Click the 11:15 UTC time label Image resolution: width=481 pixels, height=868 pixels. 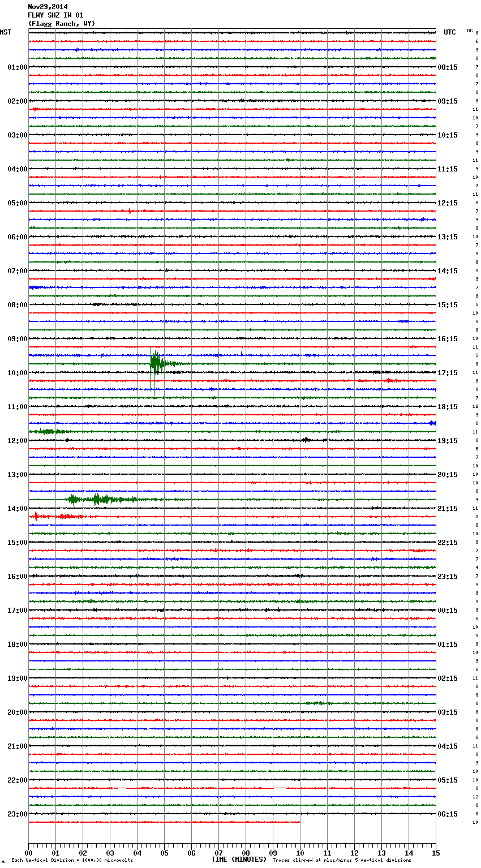448,169
